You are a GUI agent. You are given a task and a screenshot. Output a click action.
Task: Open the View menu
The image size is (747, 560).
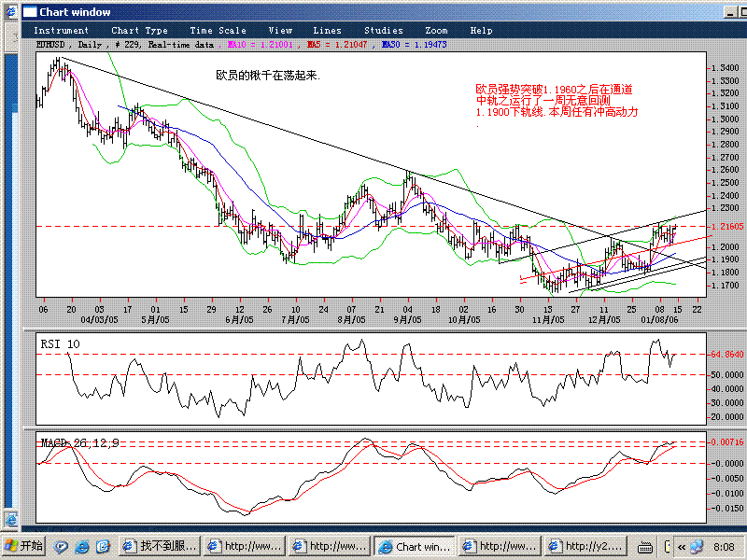[280, 31]
